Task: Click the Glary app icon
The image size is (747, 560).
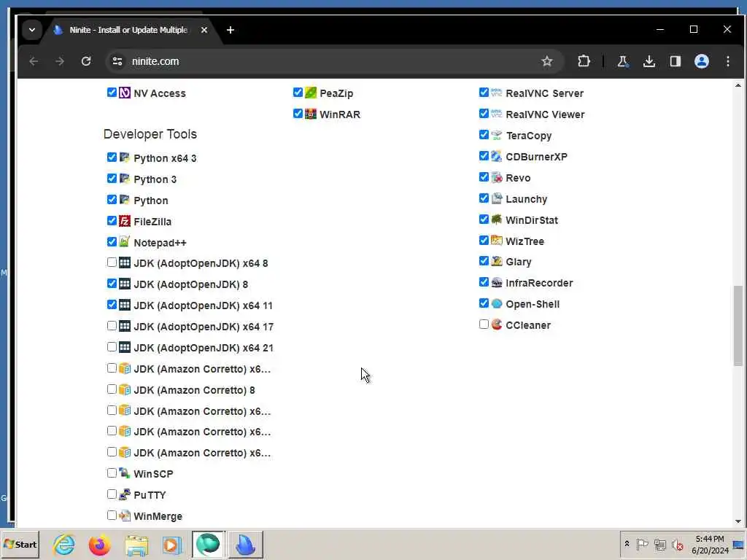Action: click(x=496, y=262)
